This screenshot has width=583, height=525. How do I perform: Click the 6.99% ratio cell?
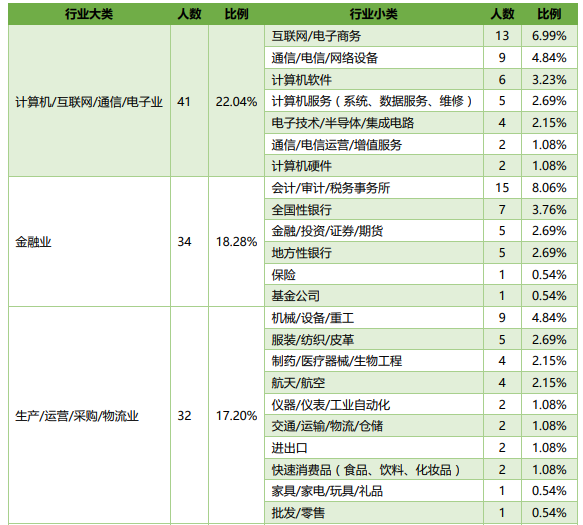tap(549, 36)
